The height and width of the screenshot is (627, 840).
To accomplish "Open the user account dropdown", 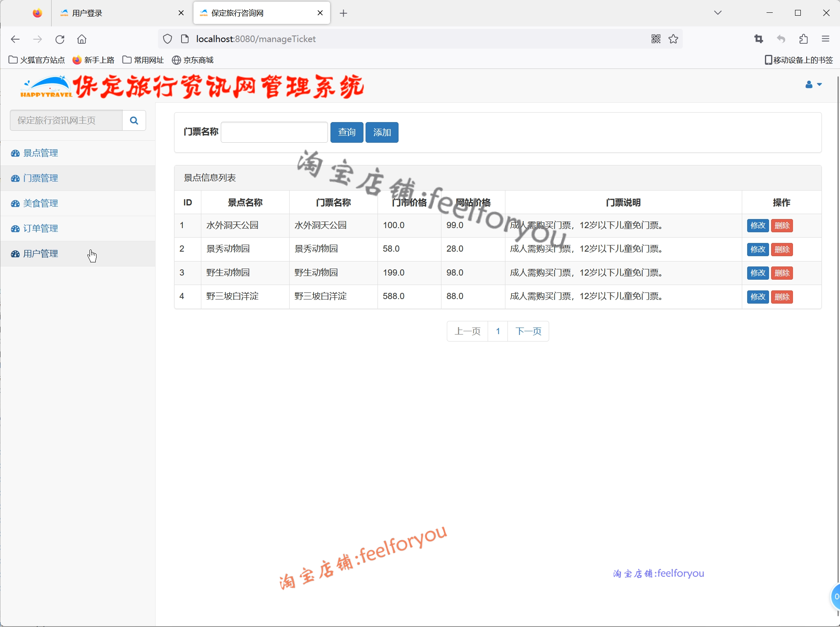I will click(814, 85).
